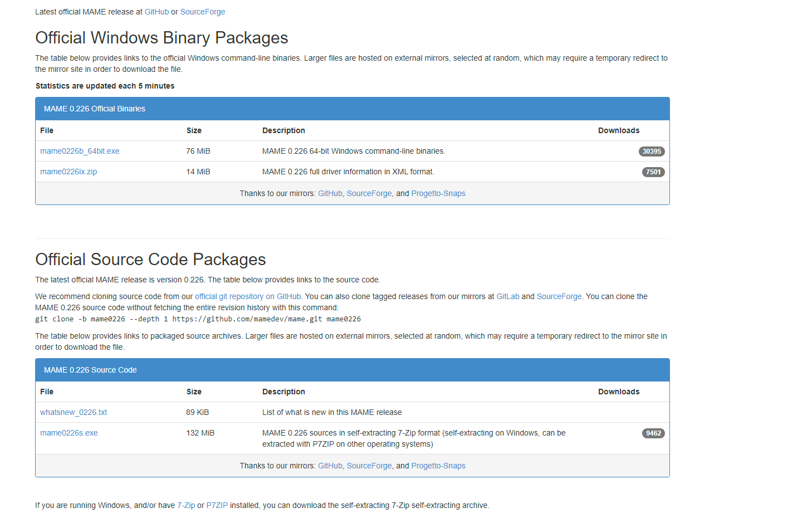Click Progetto-Snaps link under Source Code table

438,466
